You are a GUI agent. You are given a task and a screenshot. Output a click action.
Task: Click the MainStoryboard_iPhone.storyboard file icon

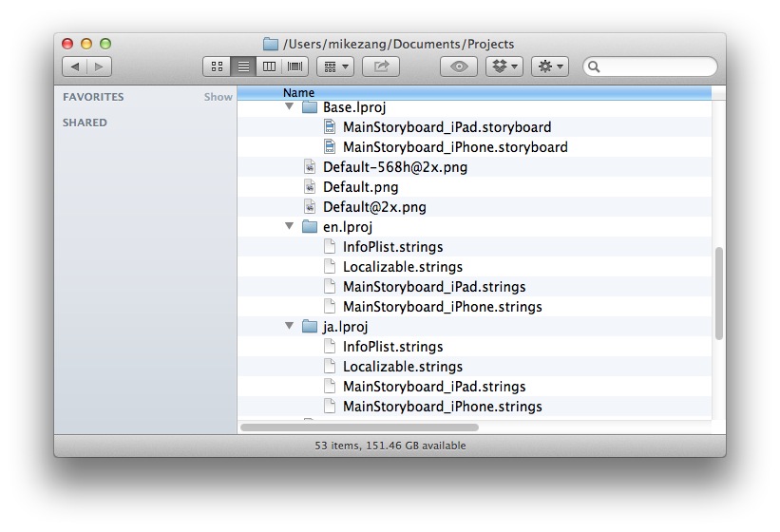pos(330,146)
